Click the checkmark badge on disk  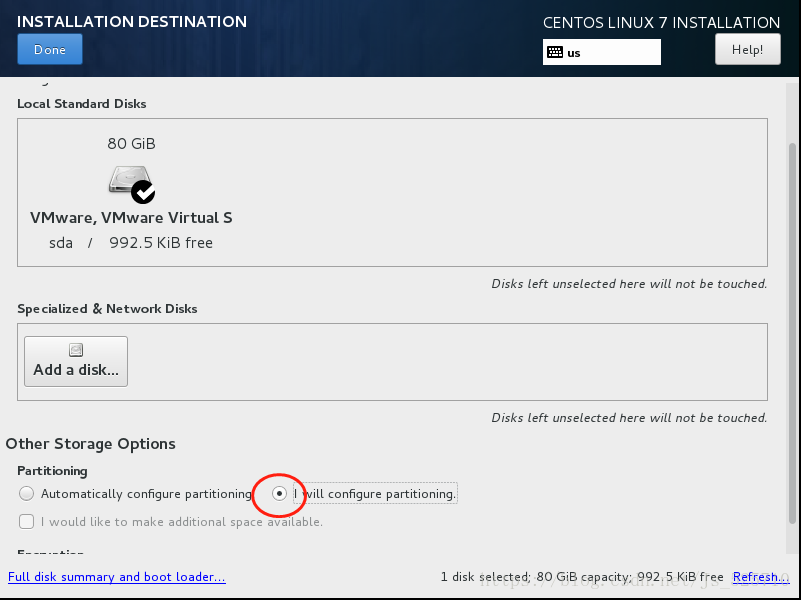[143, 192]
